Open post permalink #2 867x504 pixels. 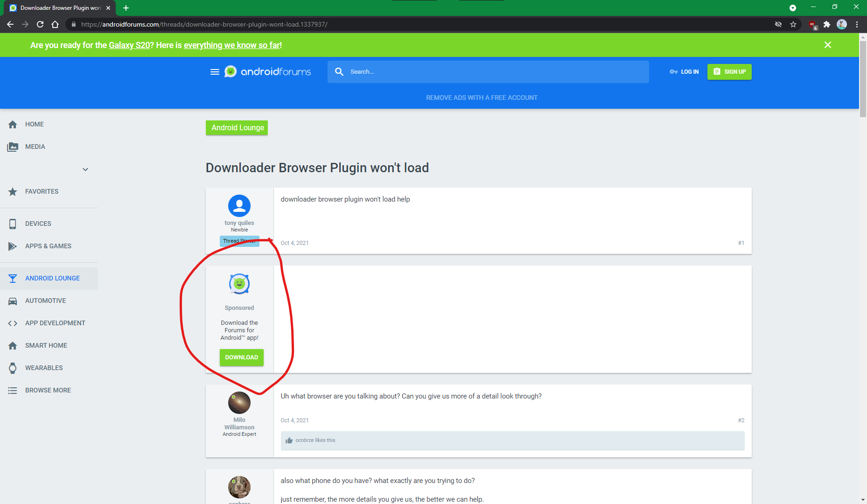pyautogui.click(x=741, y=420)
